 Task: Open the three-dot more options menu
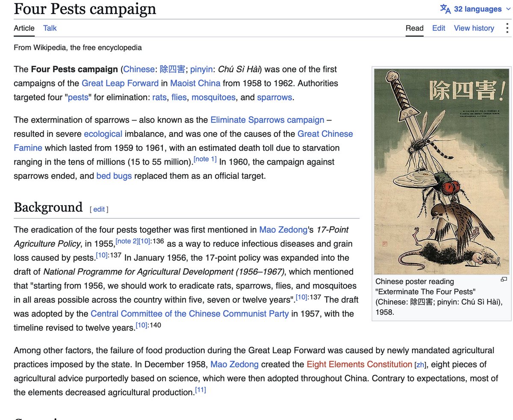tap(507, 28)
